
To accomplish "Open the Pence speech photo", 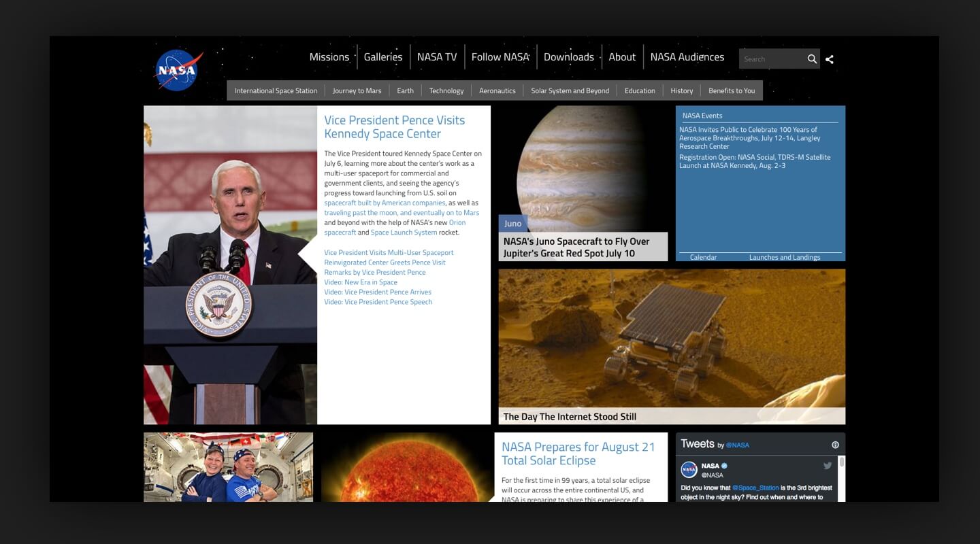I will pyautogui.click(x=230, y=265).
